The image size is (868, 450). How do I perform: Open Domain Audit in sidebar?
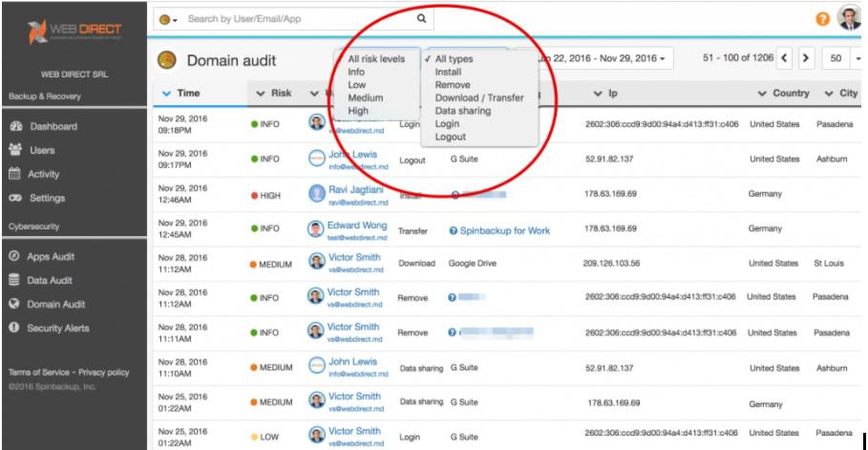click(x=56, y=304)
